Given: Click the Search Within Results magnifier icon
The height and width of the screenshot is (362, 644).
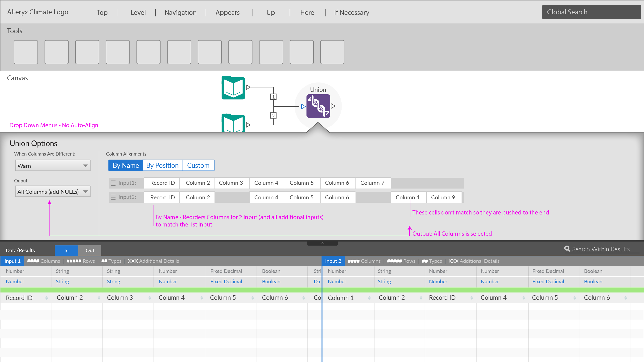Looking at the screenshot, I should tap(567, 249).
